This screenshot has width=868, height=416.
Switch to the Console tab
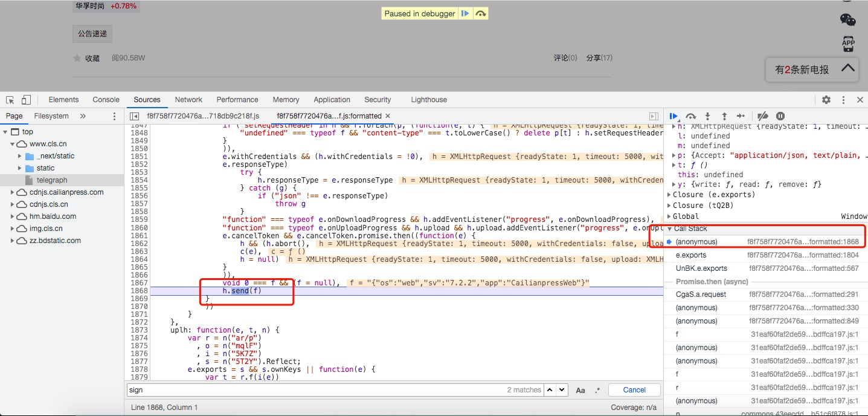coord(106,100)
